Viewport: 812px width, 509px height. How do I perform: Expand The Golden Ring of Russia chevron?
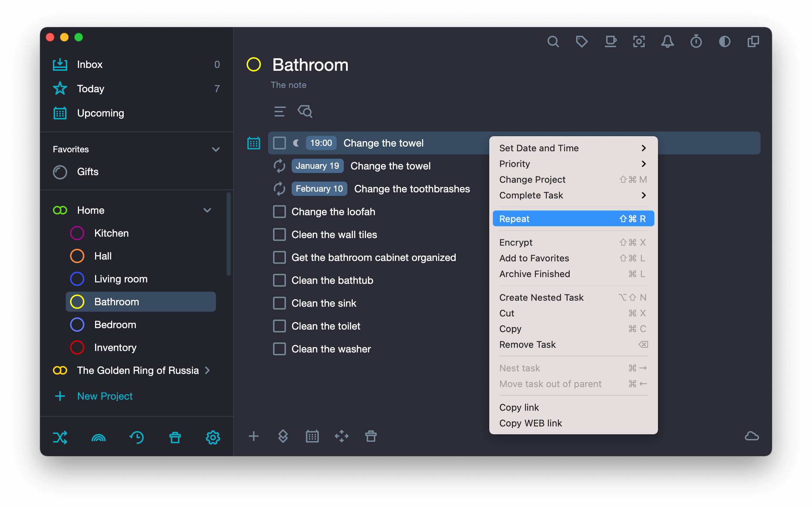207,370
